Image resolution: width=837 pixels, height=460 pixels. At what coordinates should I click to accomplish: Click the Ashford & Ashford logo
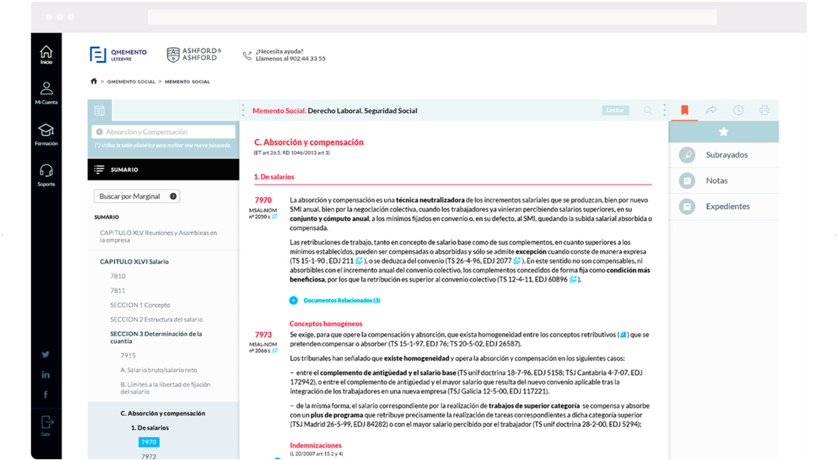[194, 54]
